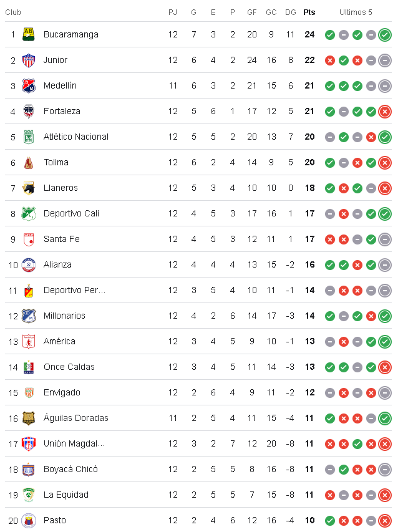Click Junior's most recent draw icon
This screenshot has width=403, height=532.
tap(385, 60)
